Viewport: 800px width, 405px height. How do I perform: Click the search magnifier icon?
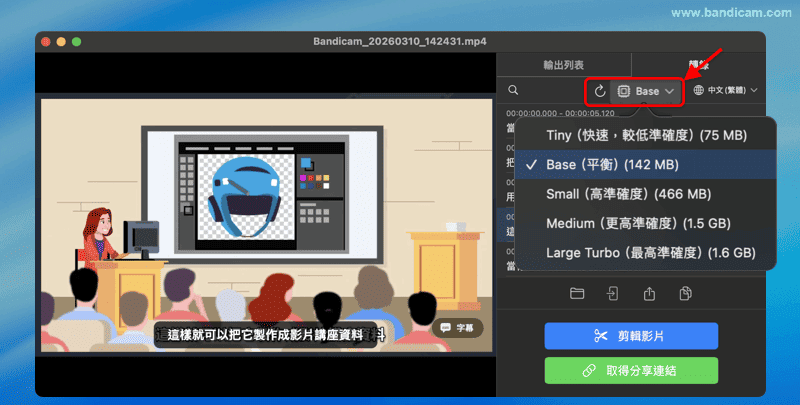[x=513, y=90]
